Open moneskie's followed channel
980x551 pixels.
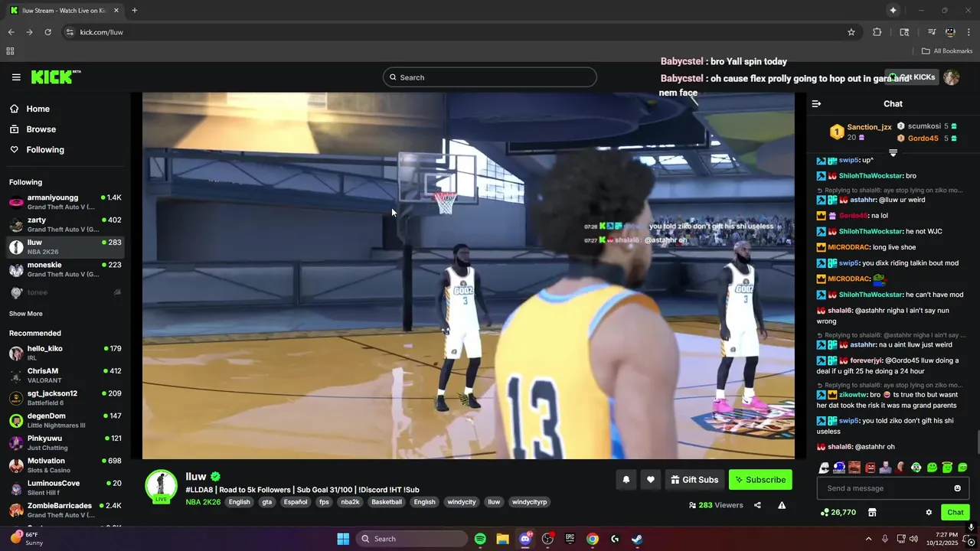[x=65, y=269]
